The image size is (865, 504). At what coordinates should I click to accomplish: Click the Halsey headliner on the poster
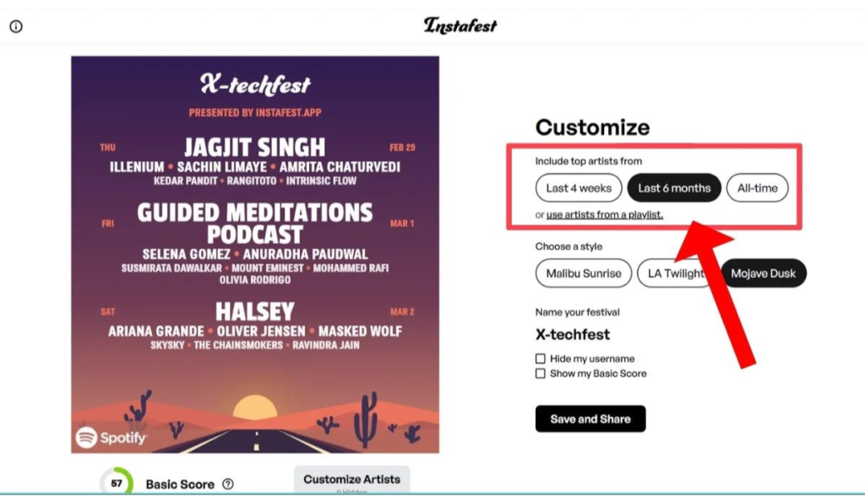coord(255,312)
